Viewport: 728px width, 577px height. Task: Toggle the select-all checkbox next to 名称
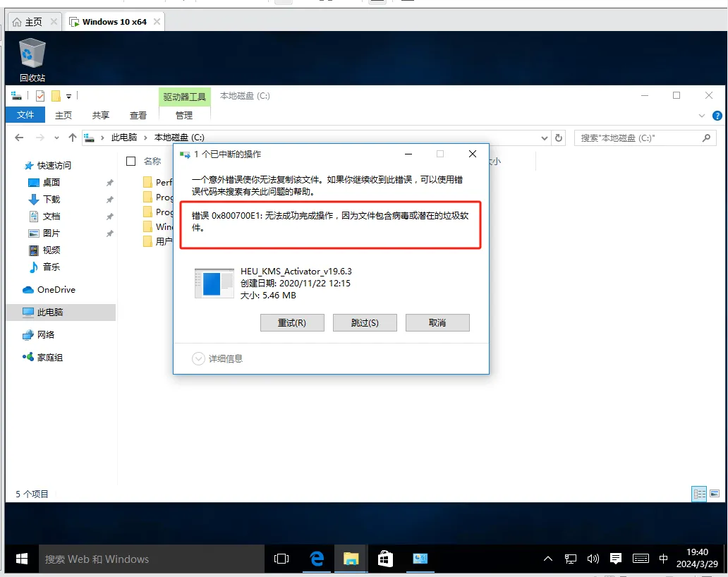coord(131,161)
